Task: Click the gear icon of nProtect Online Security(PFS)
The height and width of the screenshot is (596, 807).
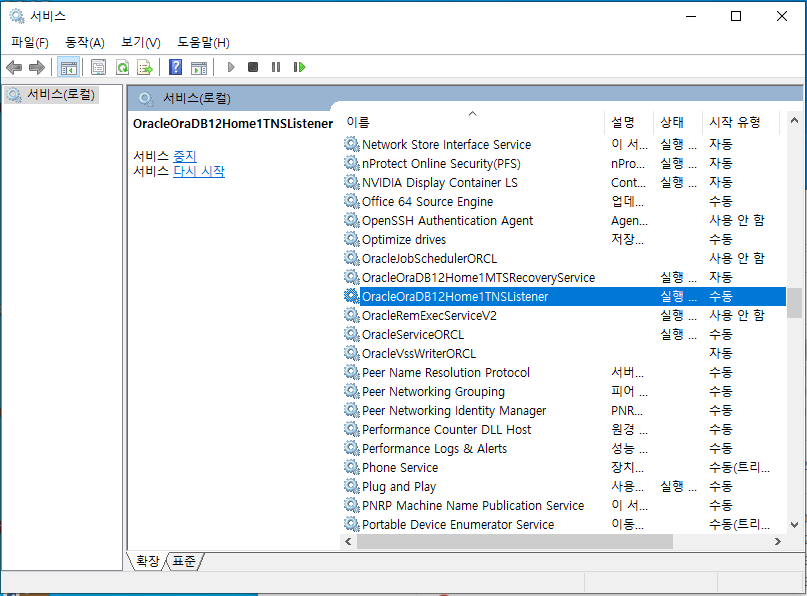Action: point(352,163)
